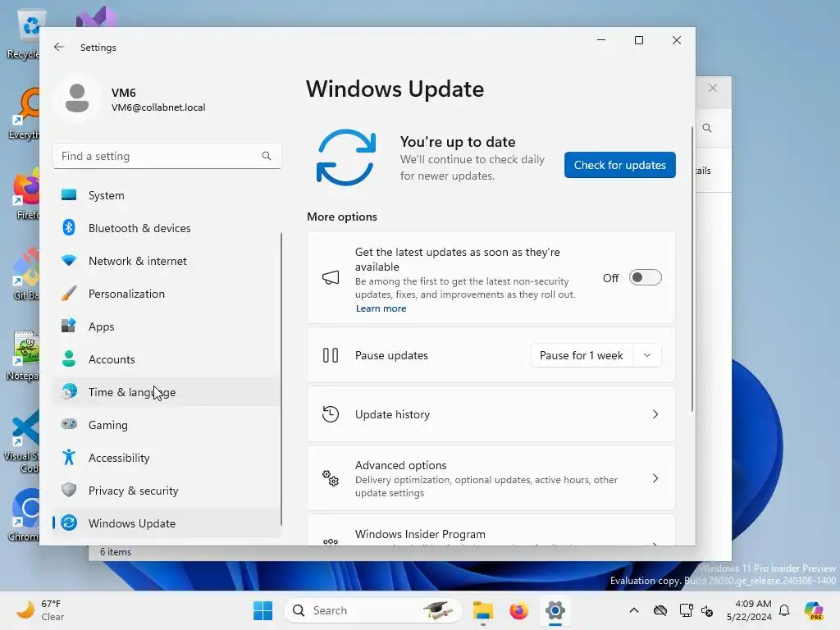Go to Apps settings
Image resolution: width=840 pixels, height=630 pixels.
tap(167, 326)
